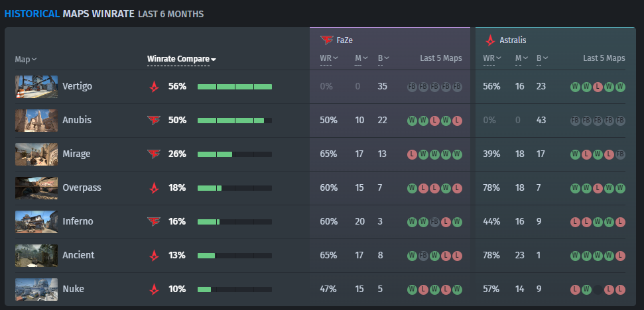Sort by Astralis M column
Screen dimensions: 644x310
click(521, 58)
